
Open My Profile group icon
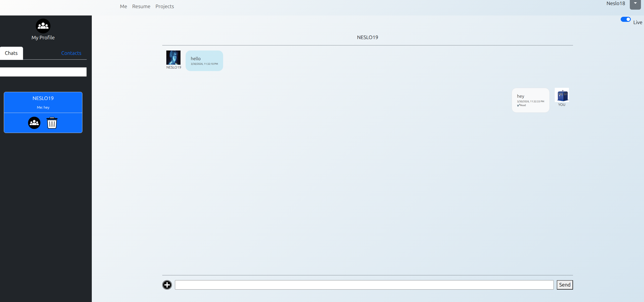pos(43,26)
